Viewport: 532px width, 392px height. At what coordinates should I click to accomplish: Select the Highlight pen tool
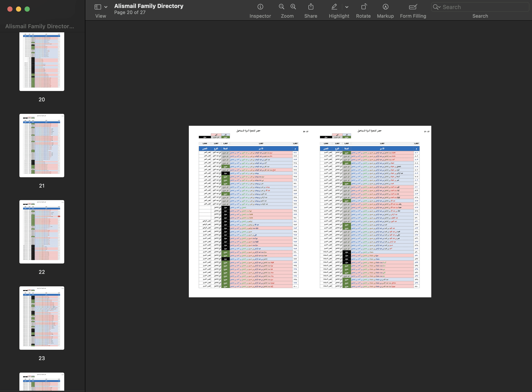(x=334, y=7)
